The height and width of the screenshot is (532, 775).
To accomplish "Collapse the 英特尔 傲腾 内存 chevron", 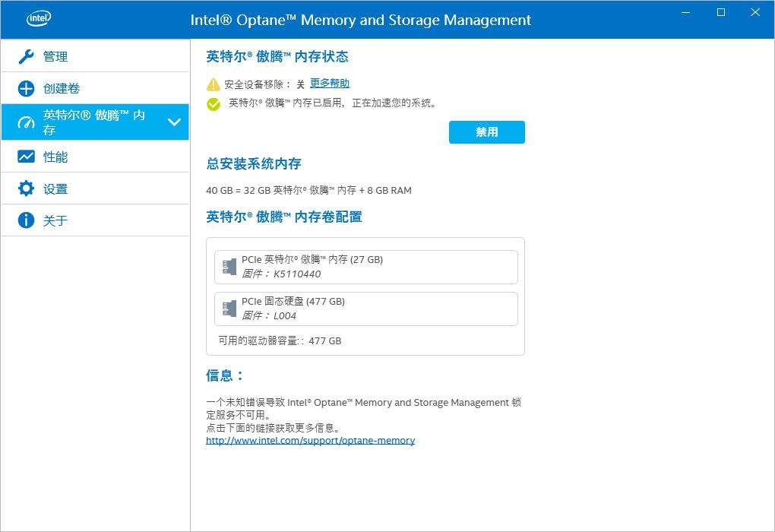I will point(174,122).
